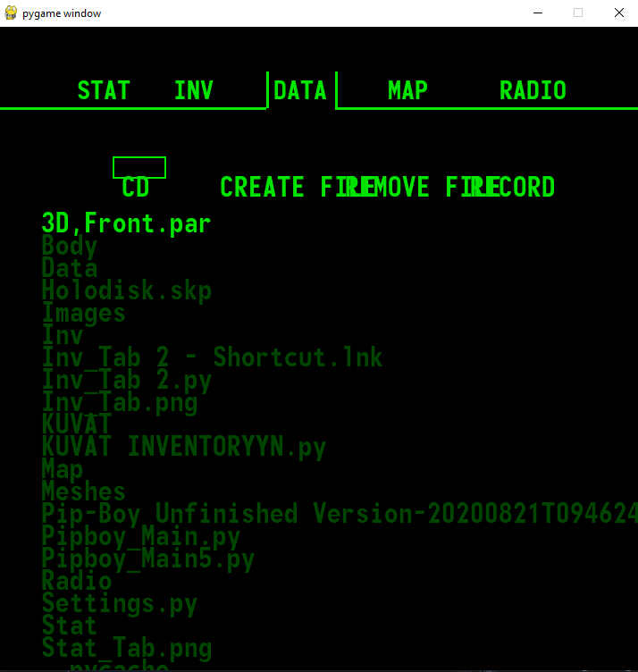Go to the MAP tab
This screenshot has width=638, height=672.
click(x=407, y=90)
